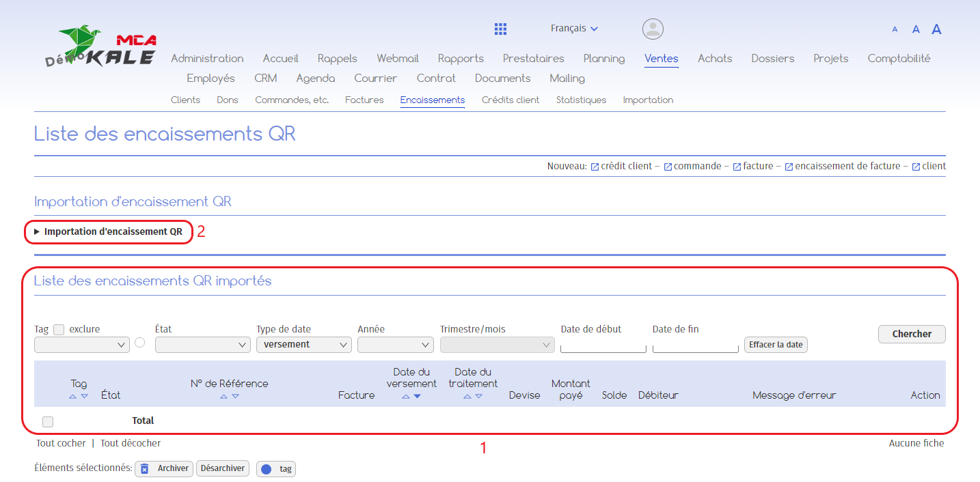
Task: Sort Date du versement descending
Action: click(x=417, y=397)
